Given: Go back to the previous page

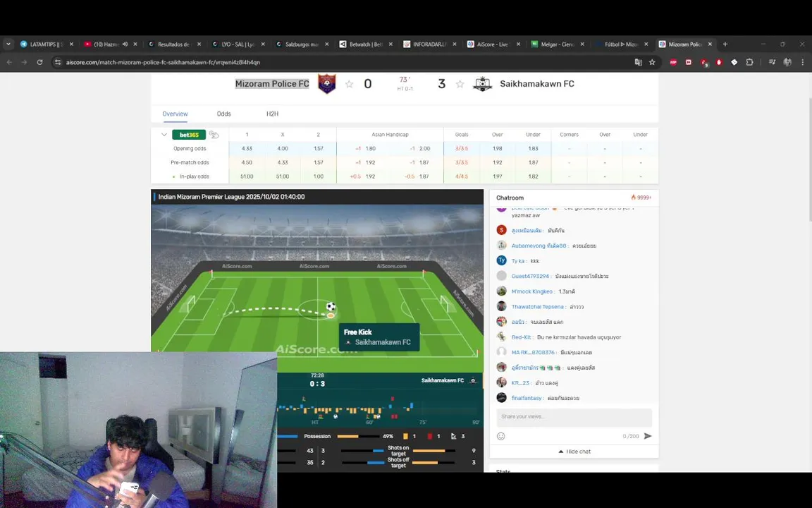Looking at the screenshot, I should pos(9,62).
